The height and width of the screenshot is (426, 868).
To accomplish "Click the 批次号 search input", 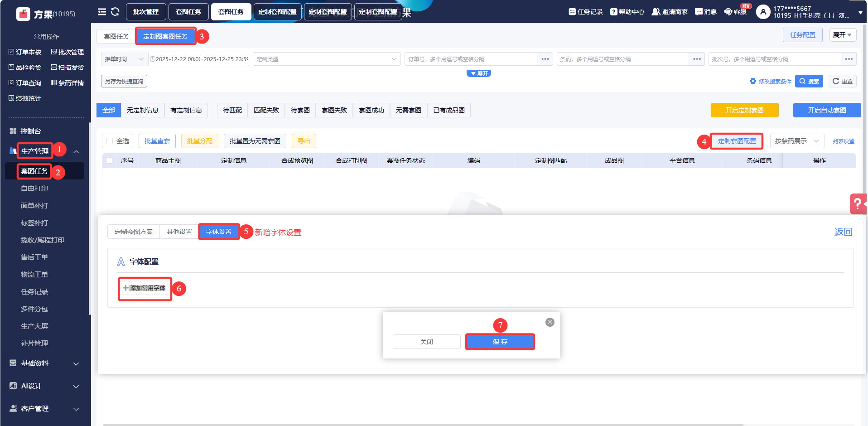I will click(775, 59).
